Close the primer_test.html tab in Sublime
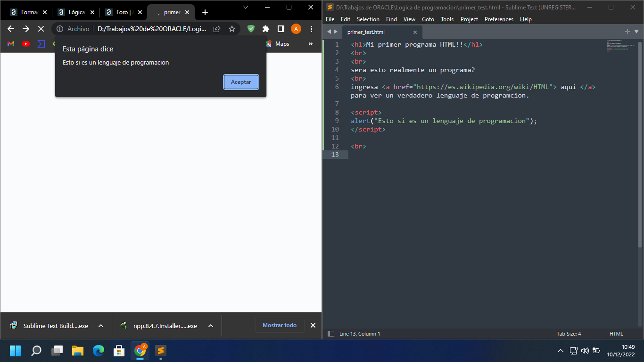 coord(415,32)
